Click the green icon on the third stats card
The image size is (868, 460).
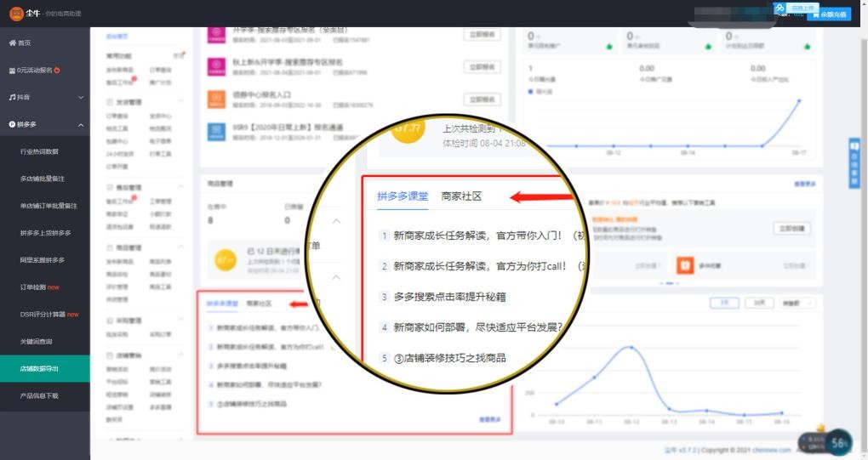[807, 47]
